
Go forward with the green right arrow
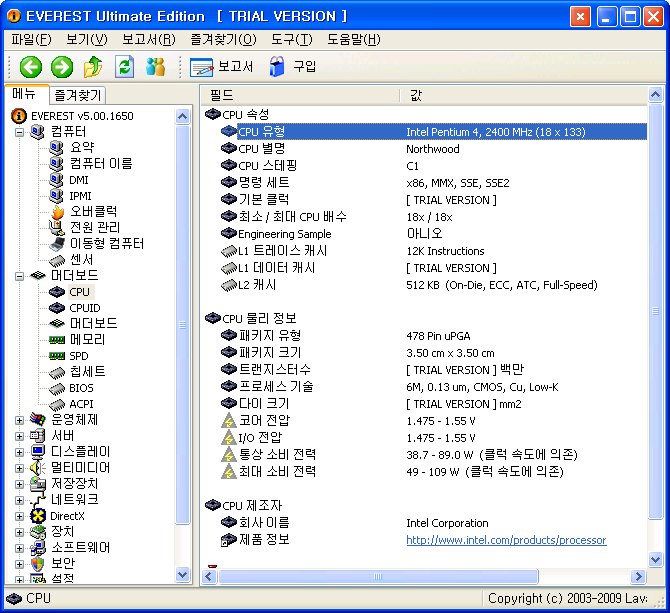tap(62, 67)
